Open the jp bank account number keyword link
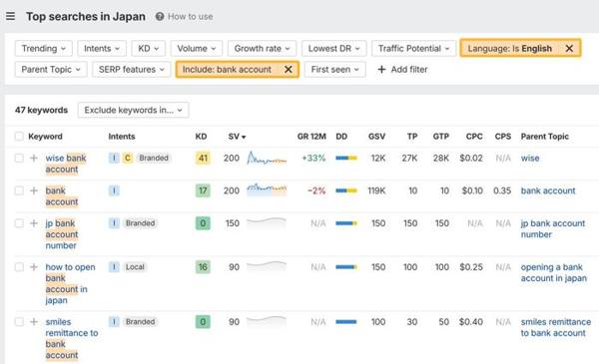The image size is (599, 364). coord(62,234)
